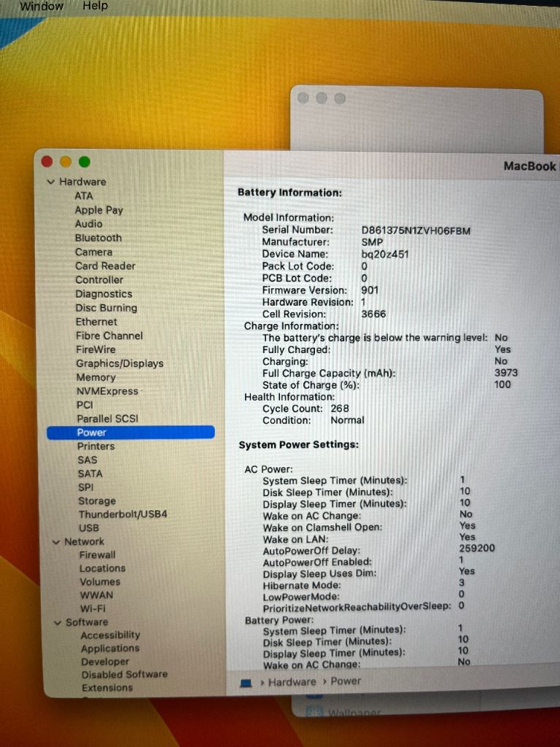Select Parallel SCSI in the sidebar
The height and width of the screenshot is (747, 560).
tap(108, 419)
